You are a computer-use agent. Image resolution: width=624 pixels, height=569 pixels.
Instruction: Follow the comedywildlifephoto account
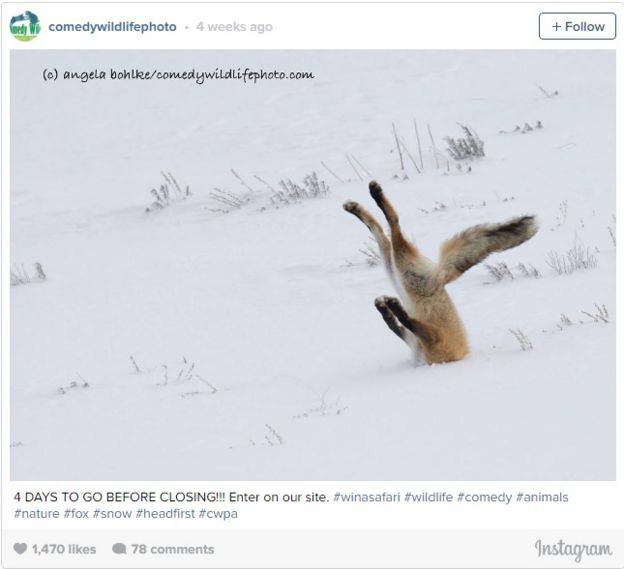[x=577, y=26]
